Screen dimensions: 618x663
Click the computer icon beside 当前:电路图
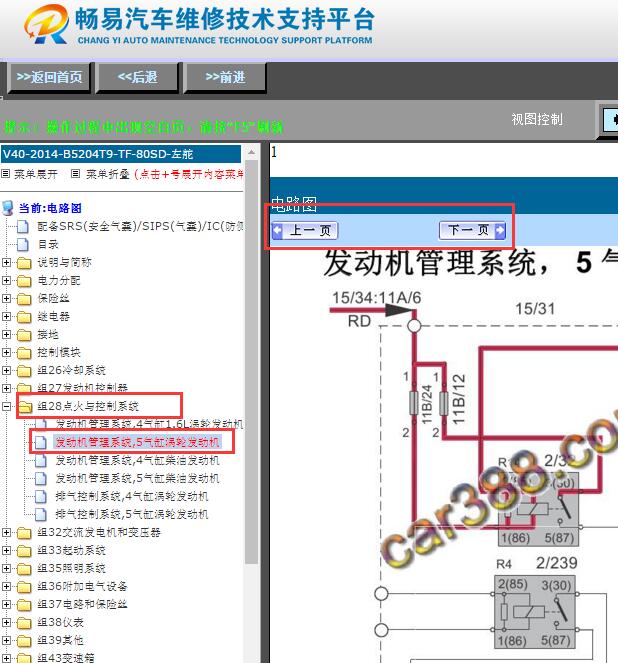(8, 208)
